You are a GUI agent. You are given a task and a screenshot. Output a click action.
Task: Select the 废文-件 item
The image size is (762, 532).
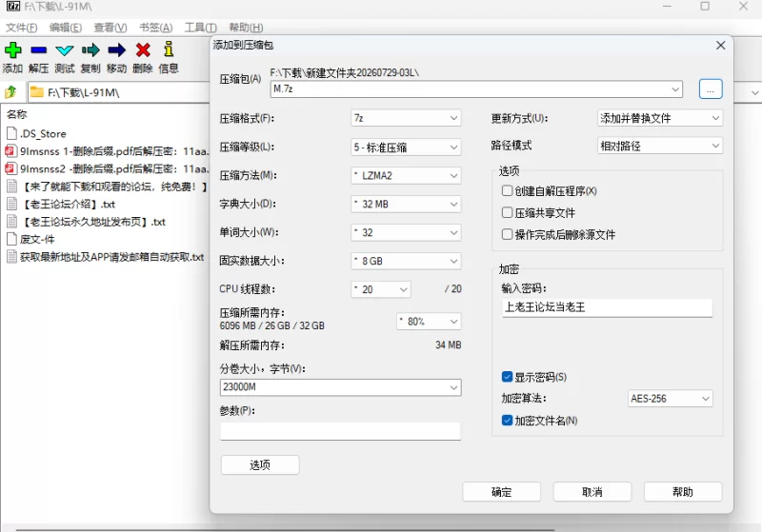(x=30, y=239)
